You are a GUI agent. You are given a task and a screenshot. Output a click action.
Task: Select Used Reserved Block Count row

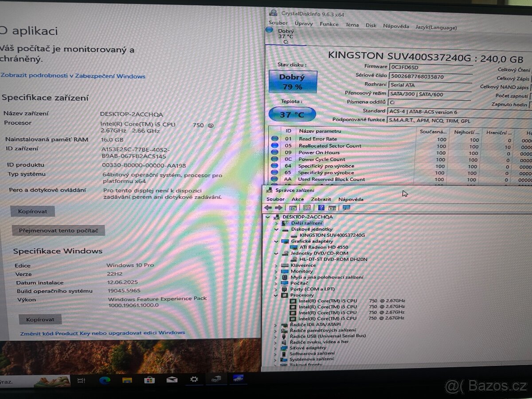tap(401, 179)
